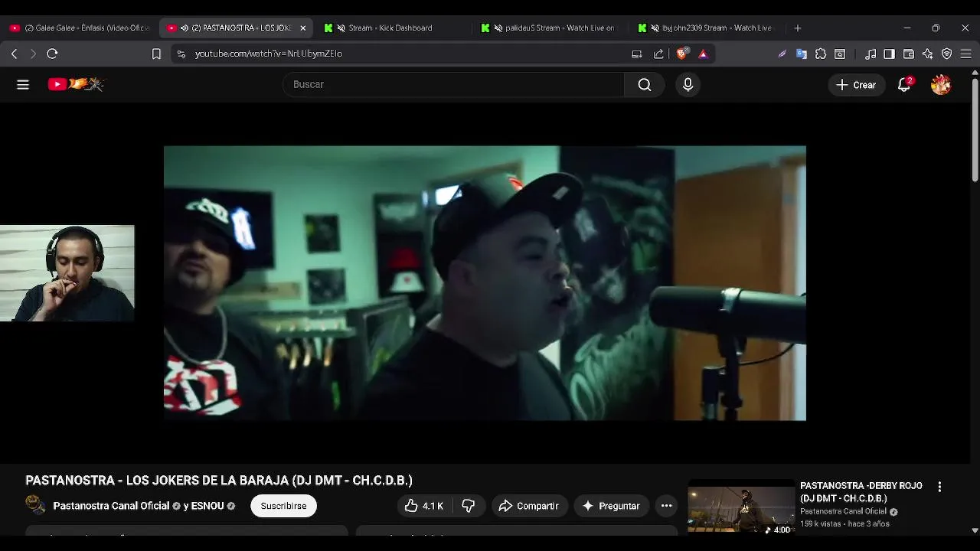The width and height of the screenshot is (980, 551).
Task: Unmute the palideuS Stream tab
Action: tap(498, 28)
